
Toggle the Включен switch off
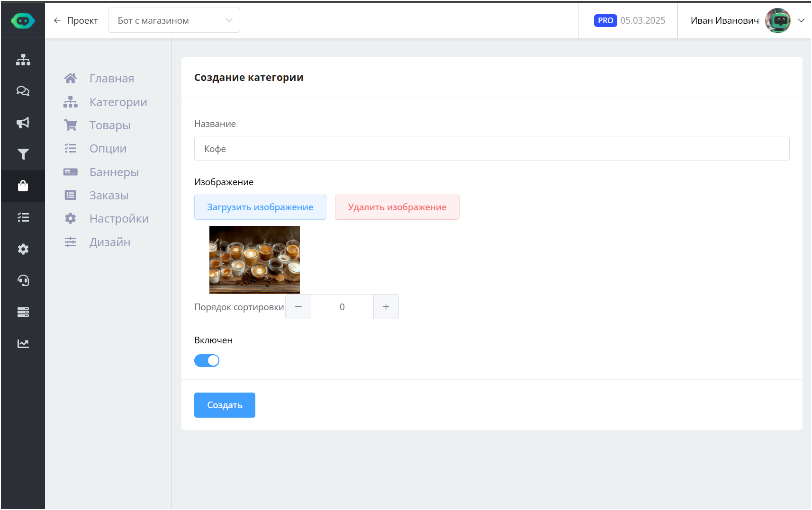tap(207, 360)
